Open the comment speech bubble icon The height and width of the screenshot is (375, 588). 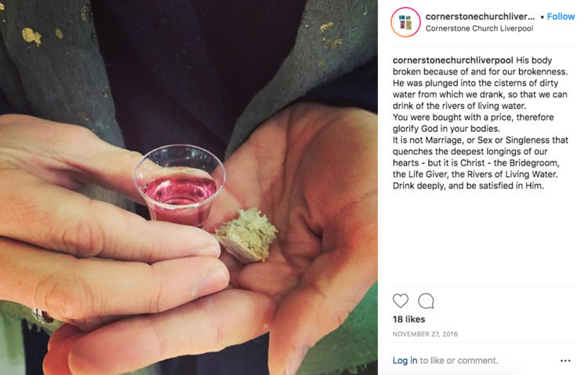pyautogui.click(x=426, y=301)
